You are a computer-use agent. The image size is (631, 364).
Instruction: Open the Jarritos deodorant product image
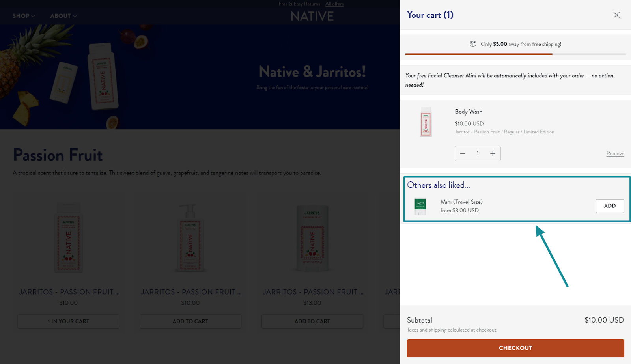[x=312, y=238]
